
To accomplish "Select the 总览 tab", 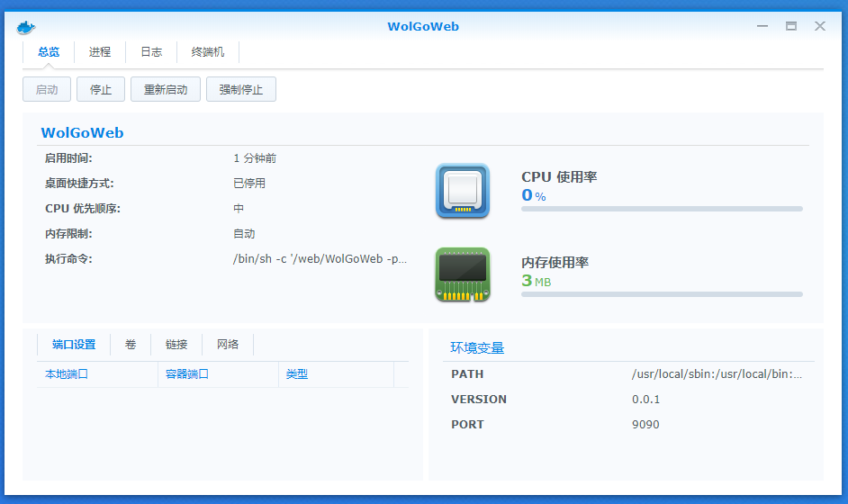I will 49,52.
